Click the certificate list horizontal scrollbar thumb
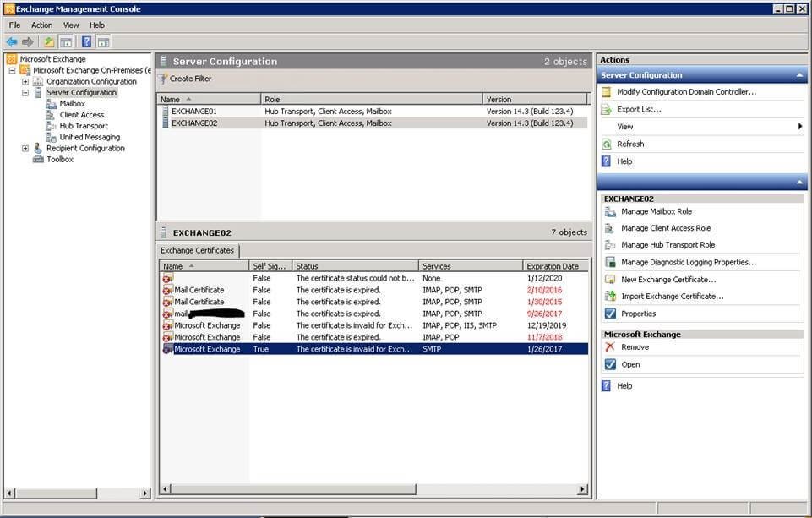 [293, 489]
